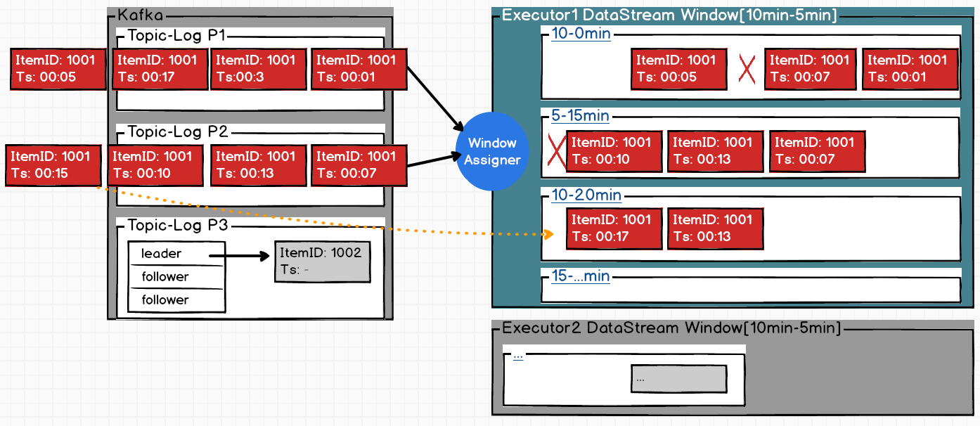Viewport: 980px width, 426px height.
Task: Select the gray '...' box in Executor2
Action: click(x=679, y=379)
